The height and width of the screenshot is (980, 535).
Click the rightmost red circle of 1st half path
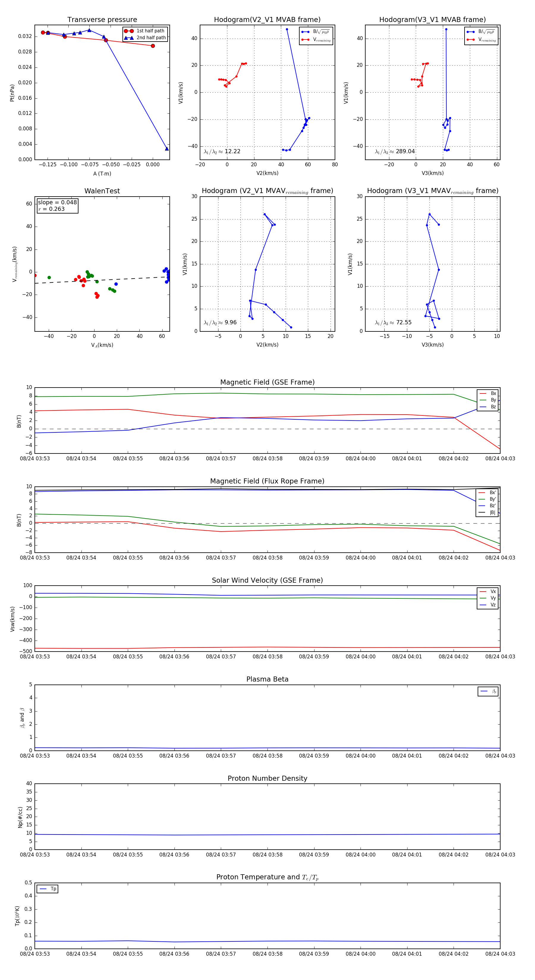[x=153, y=46]
